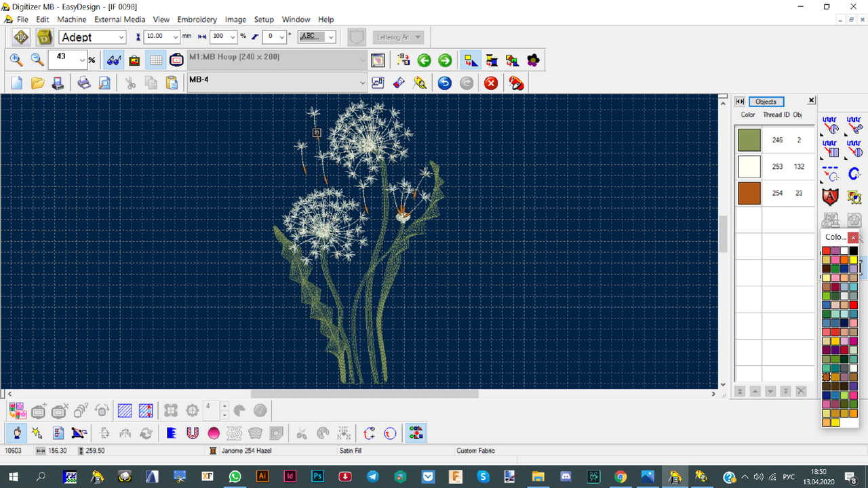Select the blue satin fill stitch icon
This screenshot has height=488, width=868.
172,432
